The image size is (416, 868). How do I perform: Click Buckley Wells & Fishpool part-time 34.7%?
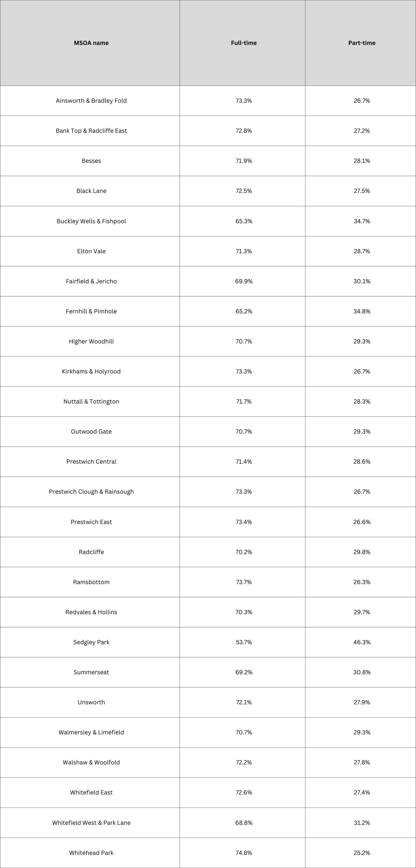(x=362, y=221)
